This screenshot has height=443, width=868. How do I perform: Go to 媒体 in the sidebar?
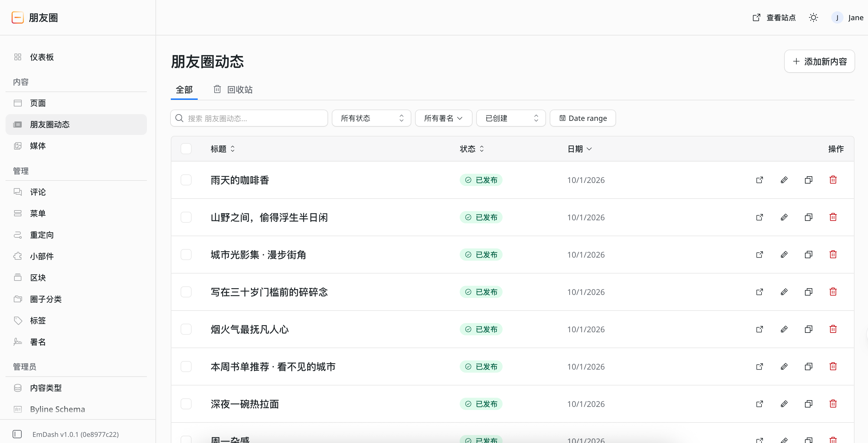pyautogui.click(x=76, y=146)
